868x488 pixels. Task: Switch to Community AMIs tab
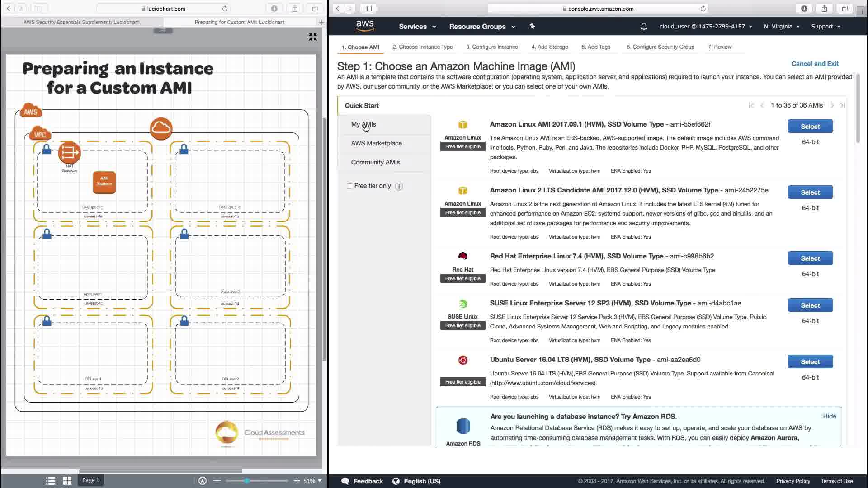click(375, 162)
